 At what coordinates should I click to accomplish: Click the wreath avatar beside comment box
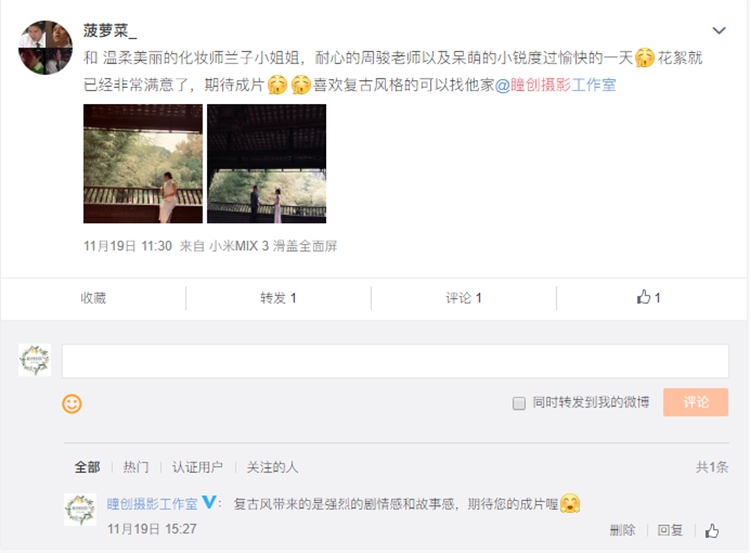35,360
